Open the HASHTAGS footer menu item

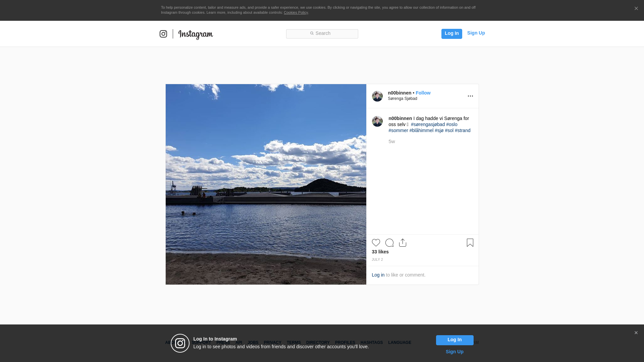pos(371,343)
